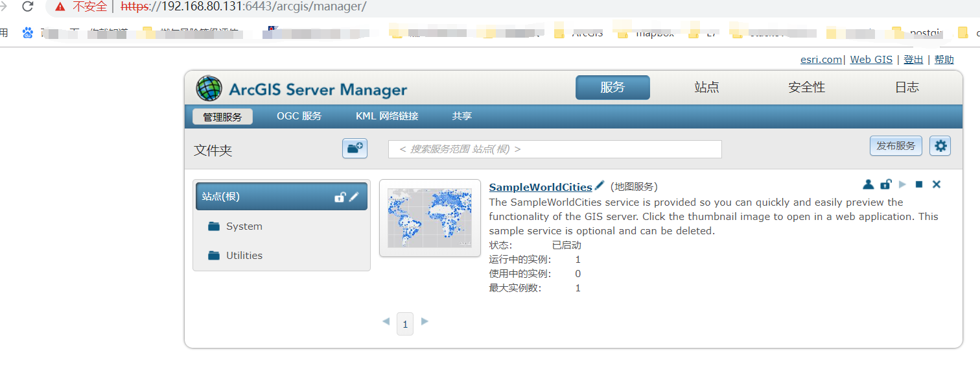The width and height of the screenshot is (980, 379).
Task: Start SampleWorldCities with the play arrow
Action: click(902, 184)
